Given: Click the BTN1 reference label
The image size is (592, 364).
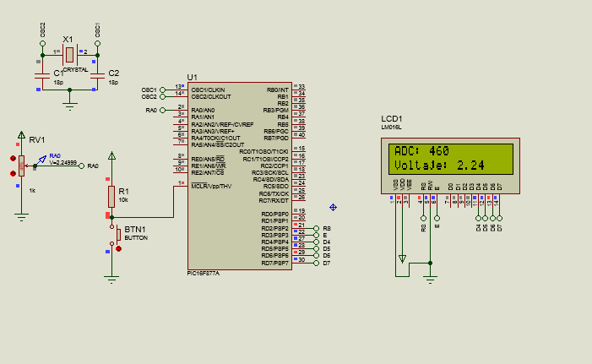Looking at the screenshot, I should pyautogui.click(x=135, y=230).
